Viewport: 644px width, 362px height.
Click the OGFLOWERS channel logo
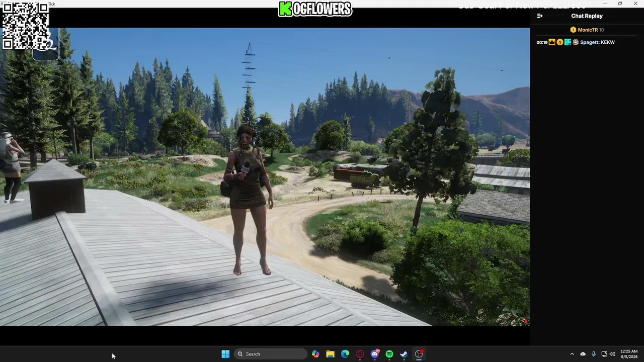click(315, 9)
